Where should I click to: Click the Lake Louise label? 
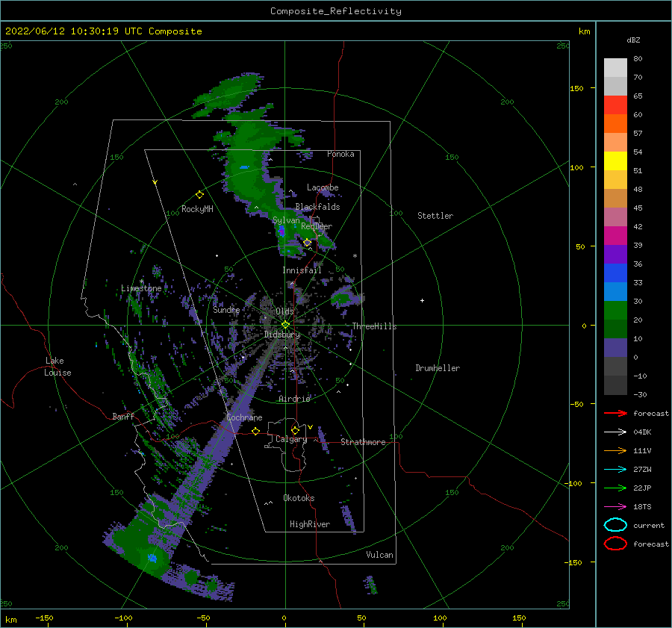57,367
